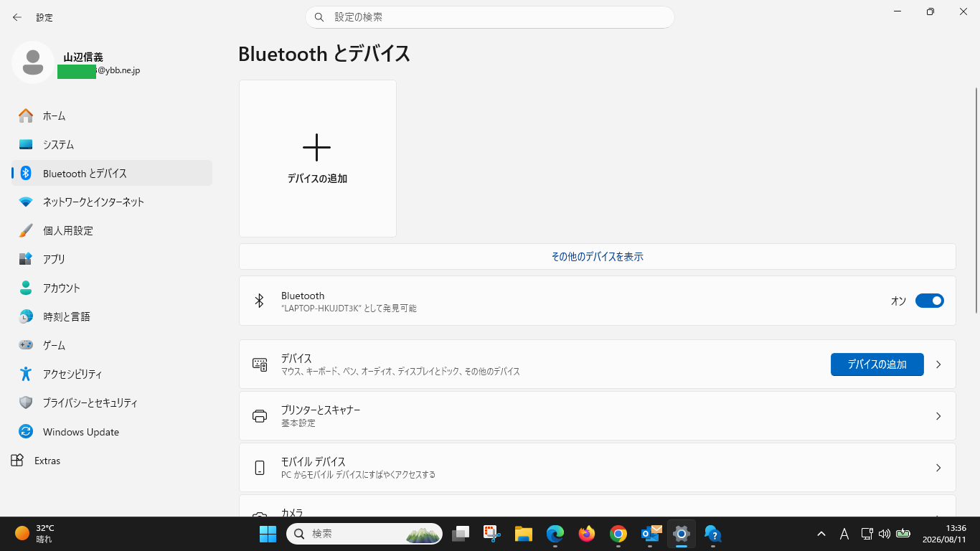Launch Microsoft Edge from the taskbar
Image resolution: width=980 pixels, height=551 pixels.
[555, 534]
